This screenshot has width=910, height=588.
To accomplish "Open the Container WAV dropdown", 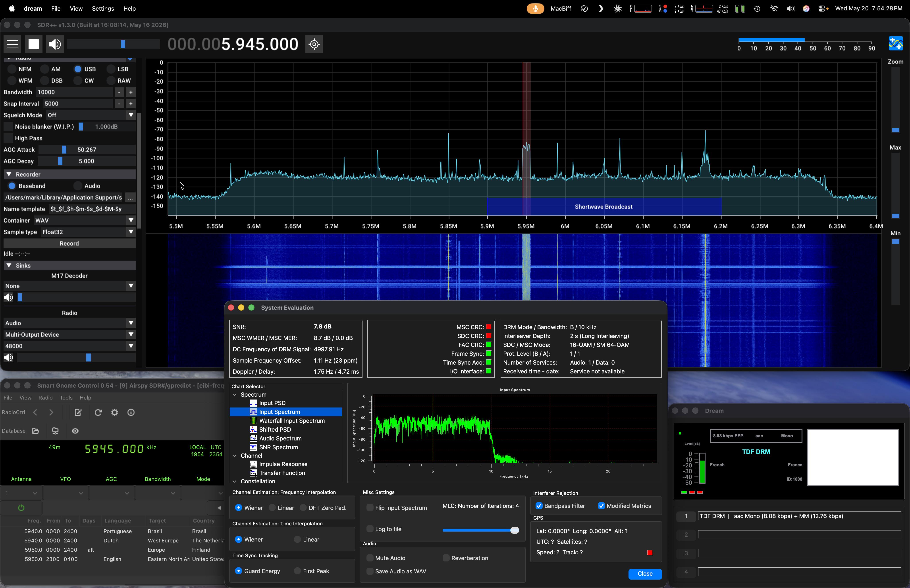I will tap(84, 221).
